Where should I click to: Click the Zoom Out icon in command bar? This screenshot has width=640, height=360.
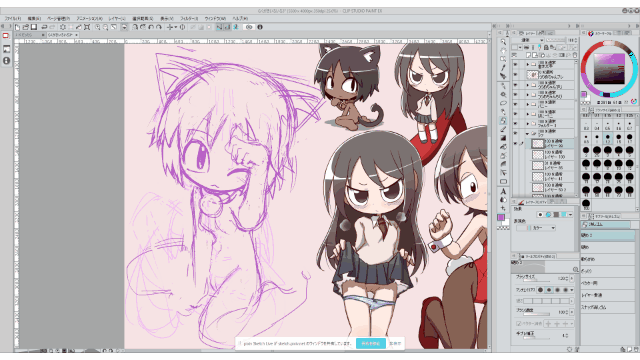[105, 27]
